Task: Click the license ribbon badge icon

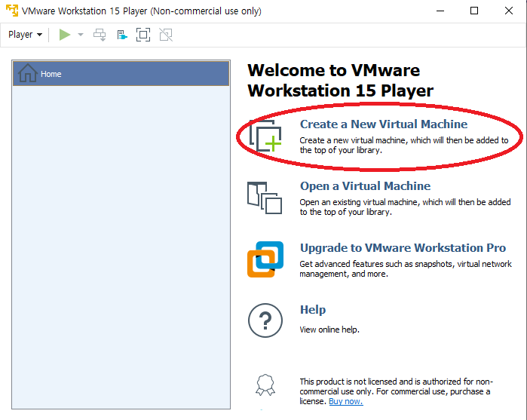Action: (x=265, y=385)
